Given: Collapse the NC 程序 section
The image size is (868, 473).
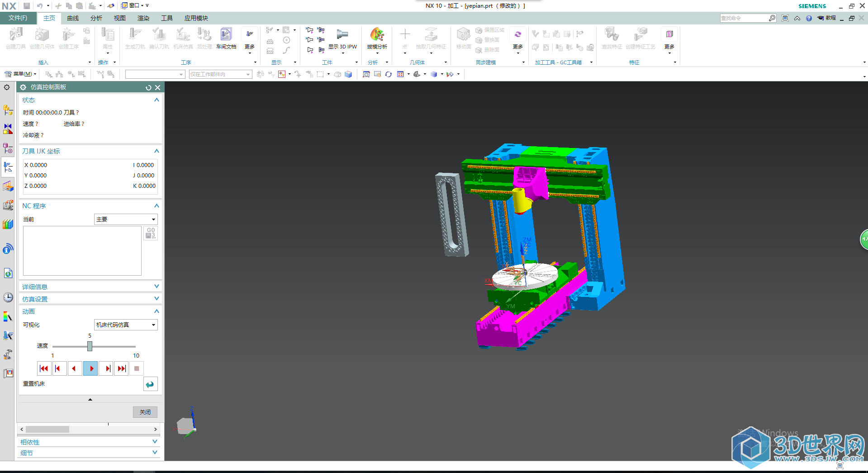Looking at the screenshot, I should pos(157,205).
